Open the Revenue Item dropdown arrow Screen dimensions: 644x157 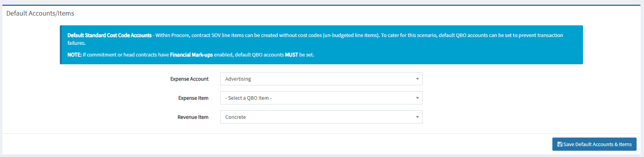tap(417, 117)
